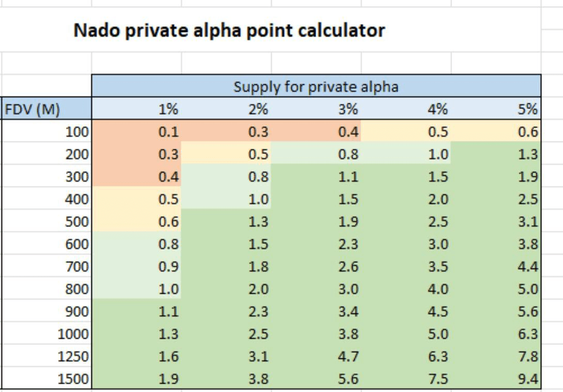
Task: Click the FDV 1500 row label cell
Action: pos(46,379)
